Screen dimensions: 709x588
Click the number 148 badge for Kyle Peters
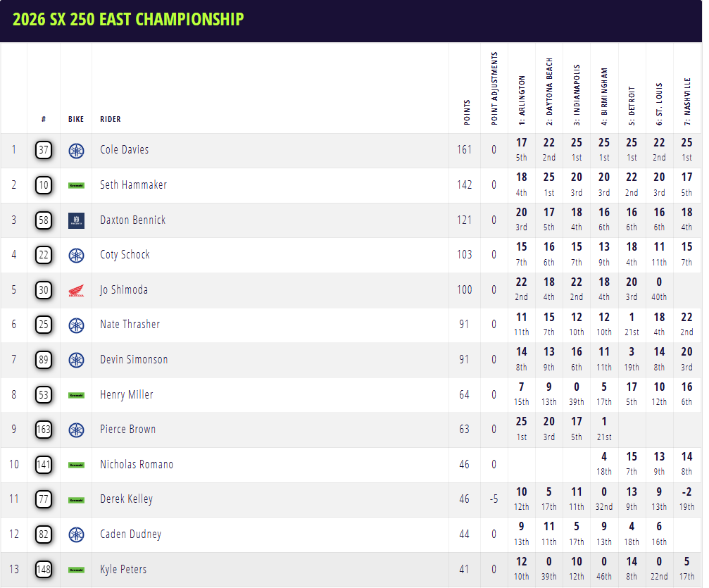tap(44, 569)
